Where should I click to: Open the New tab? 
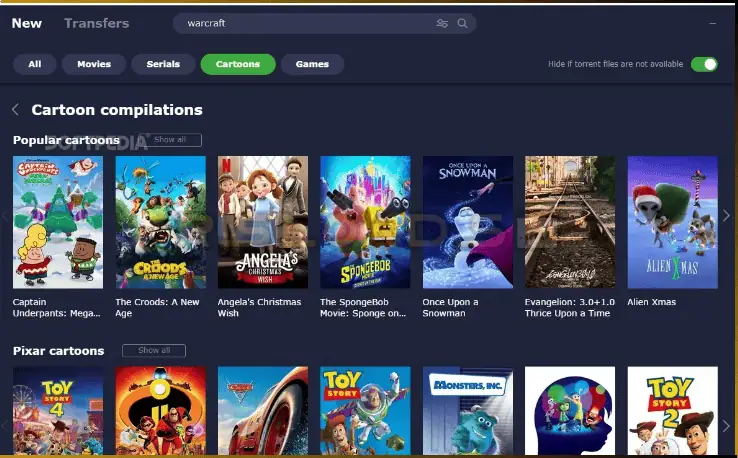click(x=27, y=23)
